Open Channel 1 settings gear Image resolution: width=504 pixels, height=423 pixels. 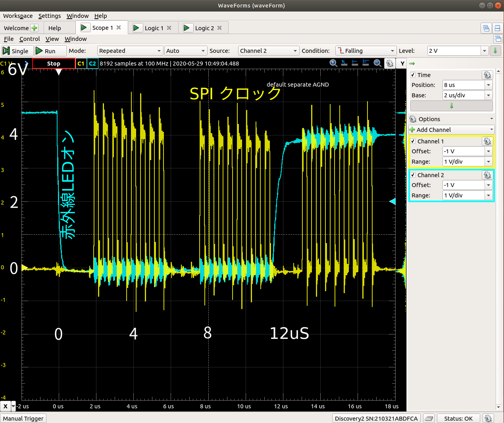tap(487, 141)
